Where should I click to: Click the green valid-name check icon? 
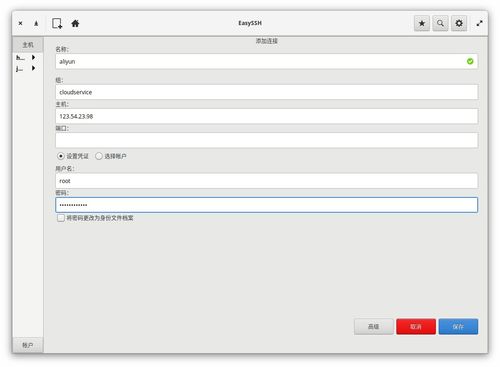pos(470,61)
